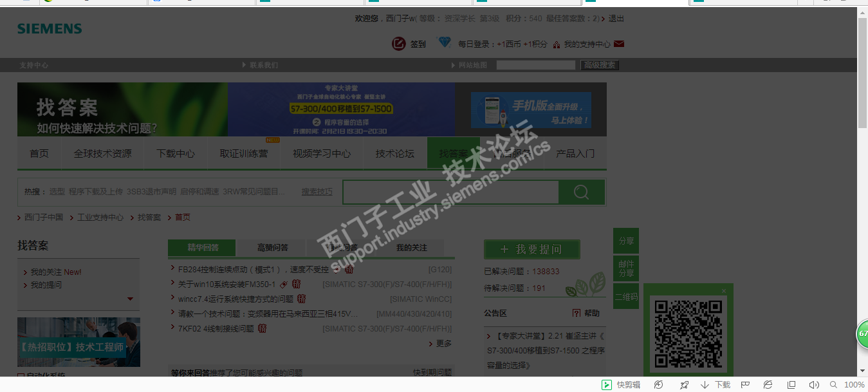Switch to the 我的关注 tab
Screen dimensions: 868x392
point(412,248)
